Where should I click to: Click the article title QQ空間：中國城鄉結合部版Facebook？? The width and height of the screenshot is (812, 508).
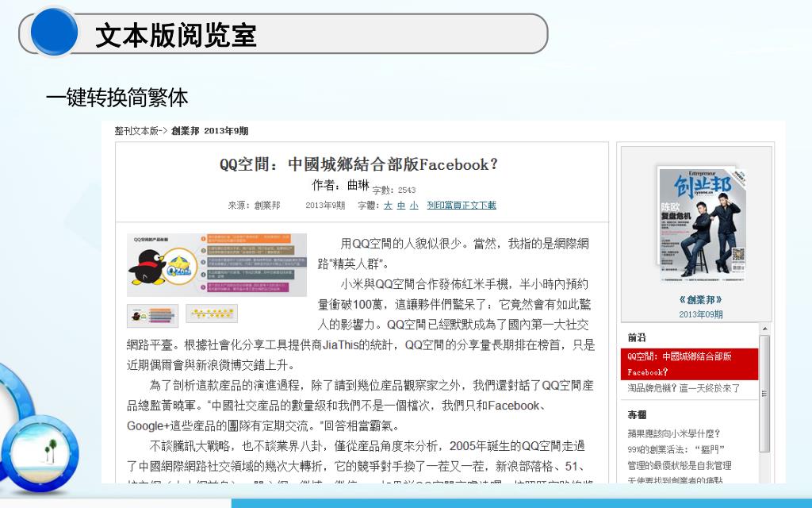click(x=358, y=164)
